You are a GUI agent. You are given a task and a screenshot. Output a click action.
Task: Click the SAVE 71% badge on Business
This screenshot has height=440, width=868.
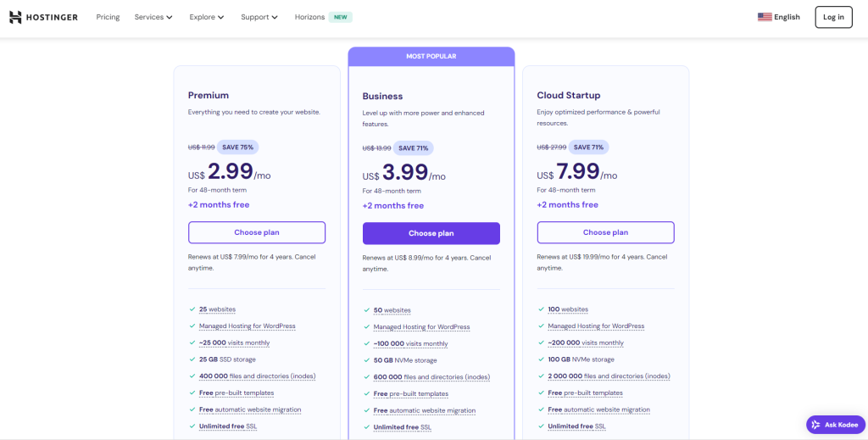[412, 148]
